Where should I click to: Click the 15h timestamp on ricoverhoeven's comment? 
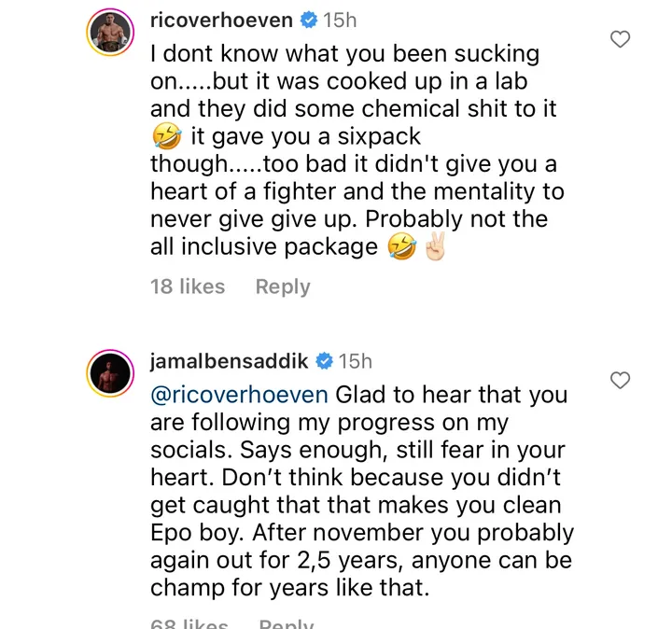[339, 20]
